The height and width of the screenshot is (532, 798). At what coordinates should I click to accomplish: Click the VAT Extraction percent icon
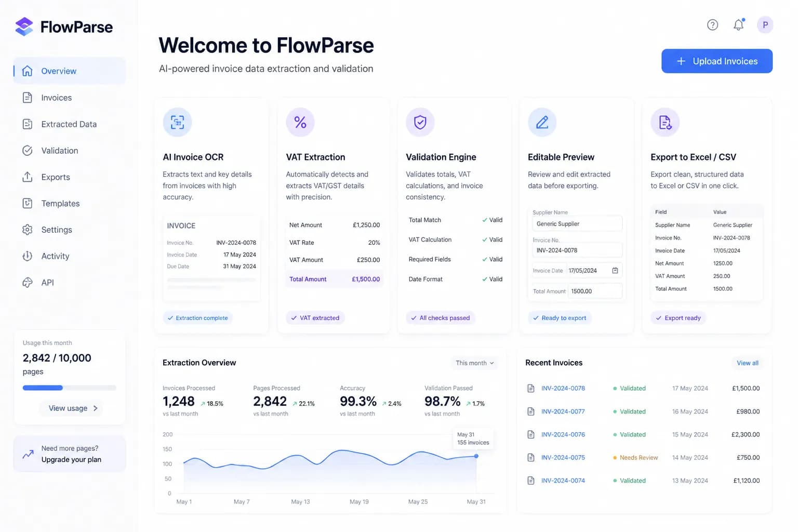[x=300, y=122]
